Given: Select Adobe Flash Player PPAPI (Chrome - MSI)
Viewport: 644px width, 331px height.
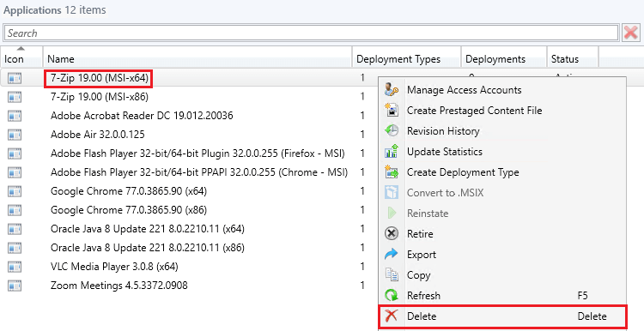Looking at the screenshot, I should tap(199, 172).
